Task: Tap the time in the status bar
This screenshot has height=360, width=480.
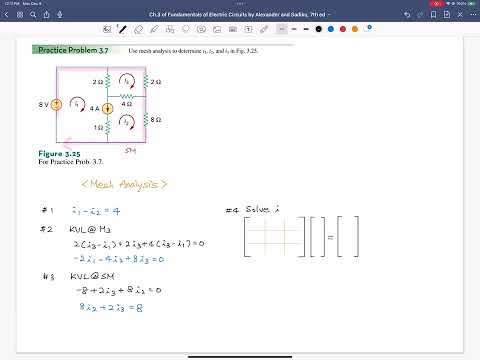Action: coord(11,3)
